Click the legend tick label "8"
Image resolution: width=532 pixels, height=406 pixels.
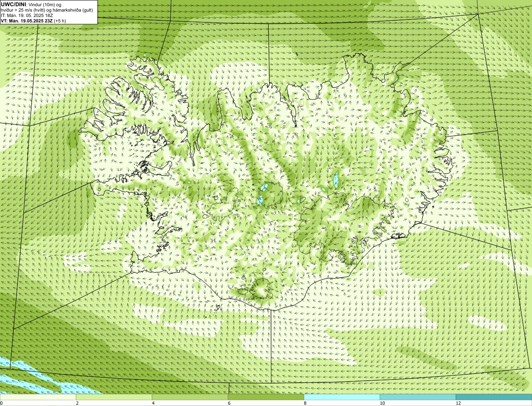[305, 403]
